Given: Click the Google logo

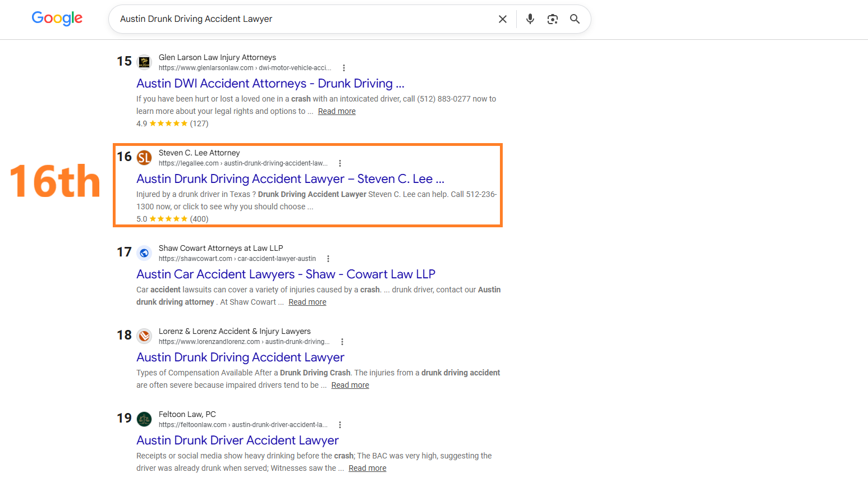Looking at the screenshot, I should (57, 19).
